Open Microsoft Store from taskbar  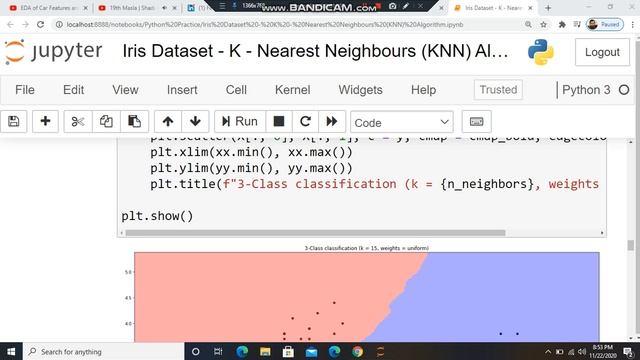(x=288, y=351)
